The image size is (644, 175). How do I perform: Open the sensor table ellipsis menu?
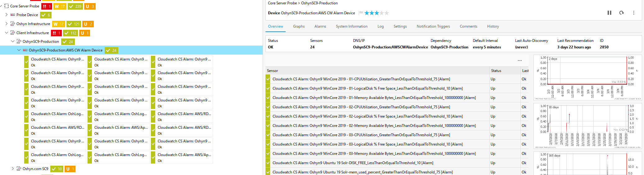click(x=519, y=61)
